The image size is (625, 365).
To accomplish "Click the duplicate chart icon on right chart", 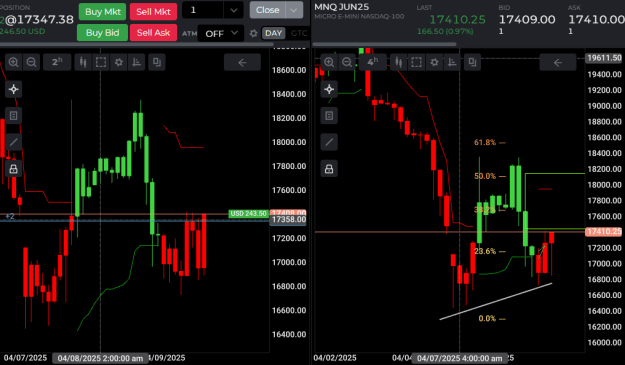I will [x=472, y=62].
